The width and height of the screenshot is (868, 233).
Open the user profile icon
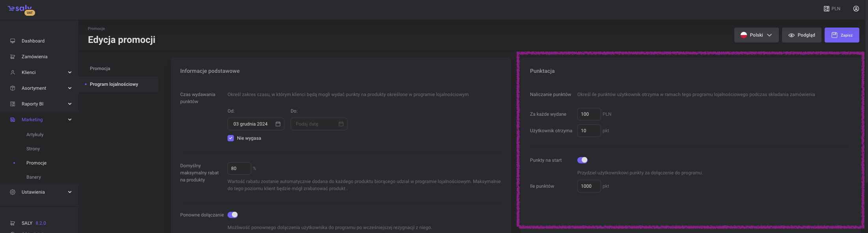(x=856, y=9)
